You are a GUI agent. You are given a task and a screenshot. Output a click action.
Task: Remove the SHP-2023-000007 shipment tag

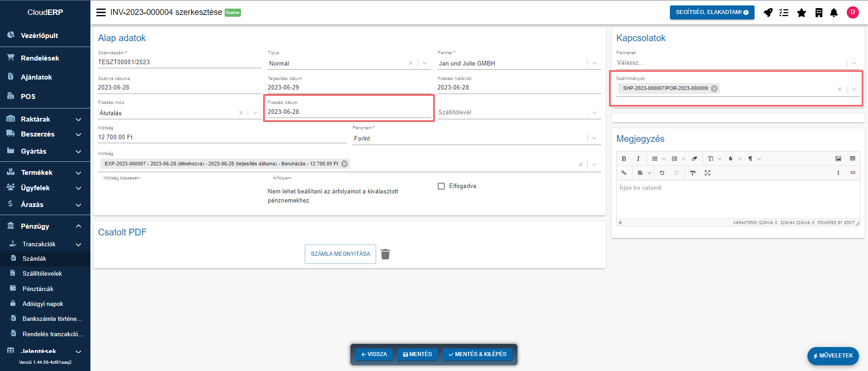coord(714,89)
